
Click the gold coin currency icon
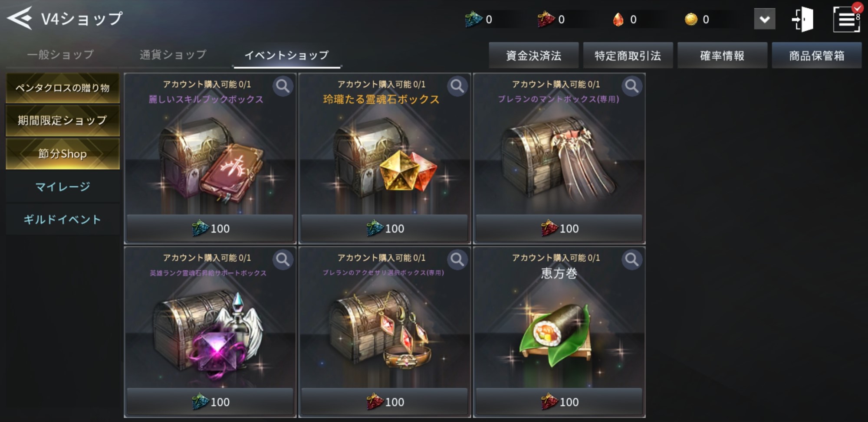click(x=690, y=19)
